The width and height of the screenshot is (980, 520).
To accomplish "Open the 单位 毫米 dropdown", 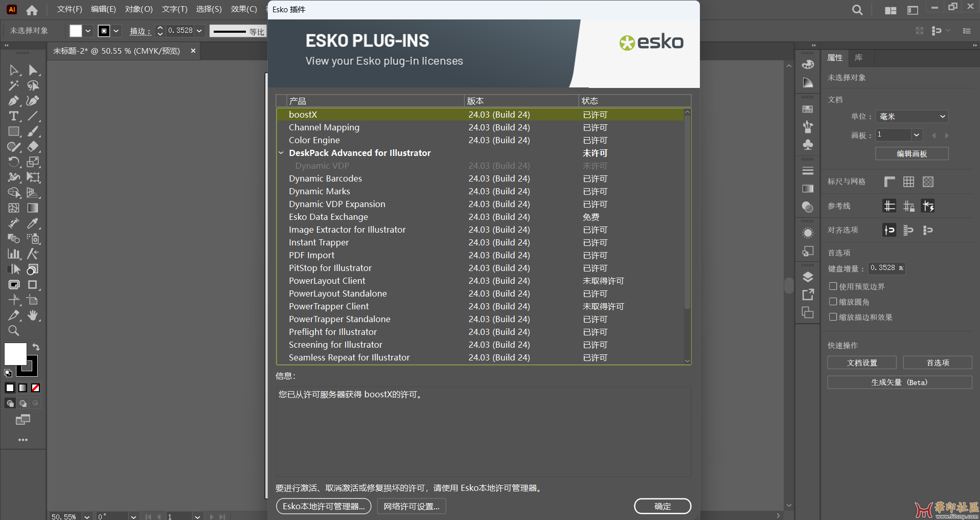I will pyautogui.click(x=913, y=117).
